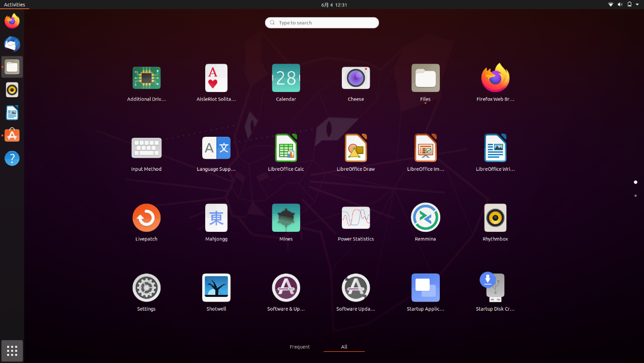The image size is (644, 363).
Task: Focus the Type to search field
Action: [x=322, y=23]
